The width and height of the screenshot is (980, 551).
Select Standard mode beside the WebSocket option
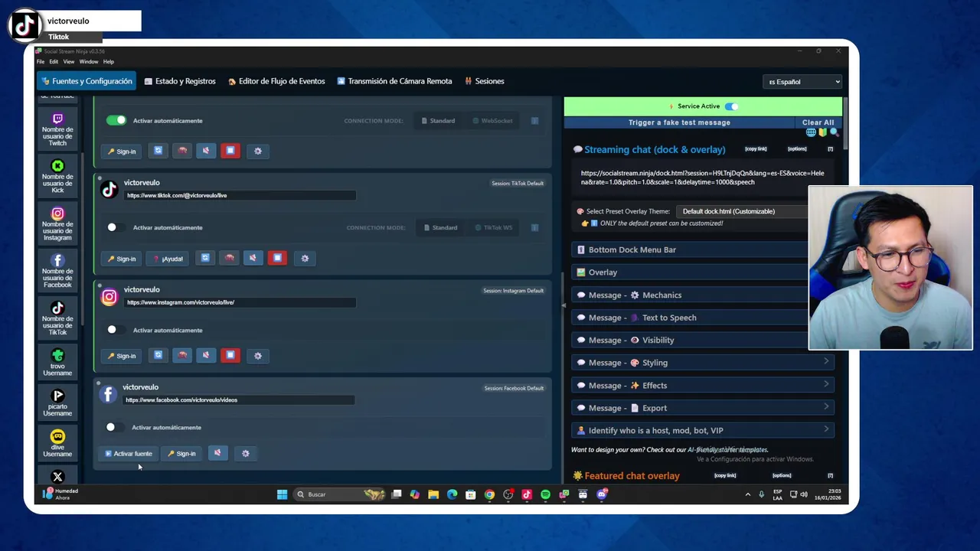(437, 120)
